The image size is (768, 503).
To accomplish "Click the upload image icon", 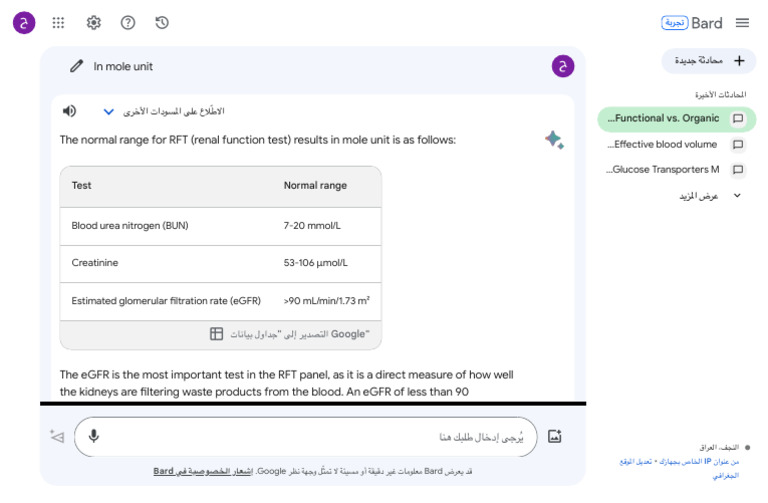I will (555, 436).
